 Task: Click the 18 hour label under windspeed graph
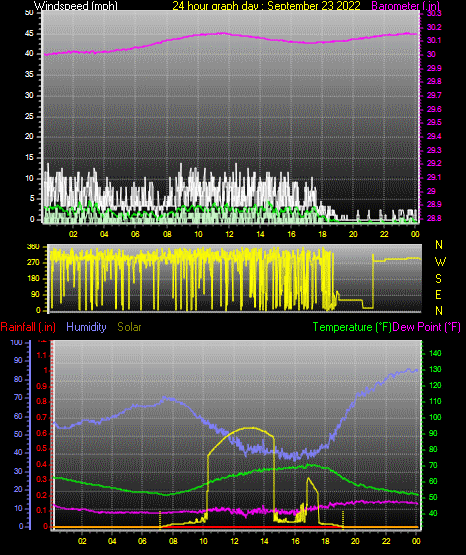(x=322, y=234)
